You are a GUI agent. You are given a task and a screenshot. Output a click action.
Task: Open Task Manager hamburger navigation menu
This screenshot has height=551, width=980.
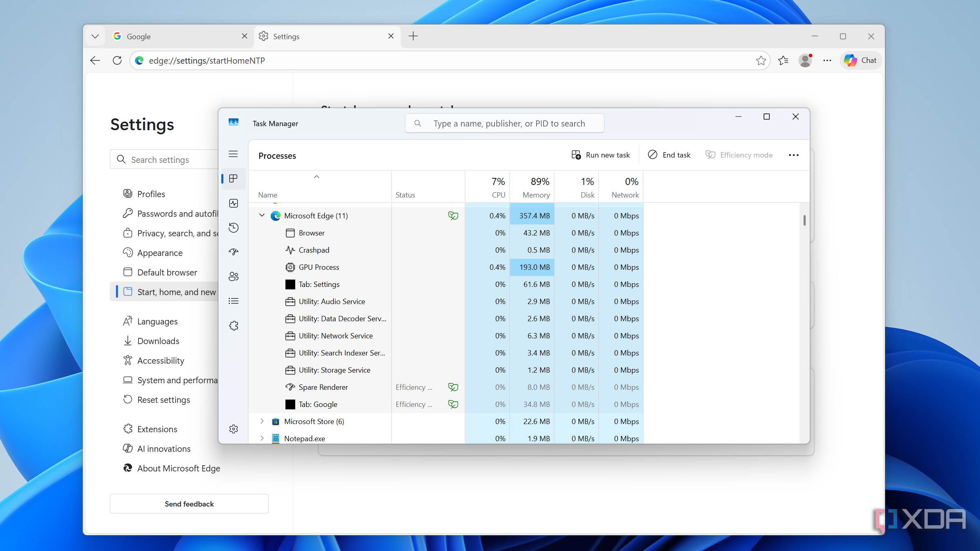point(233,154)
